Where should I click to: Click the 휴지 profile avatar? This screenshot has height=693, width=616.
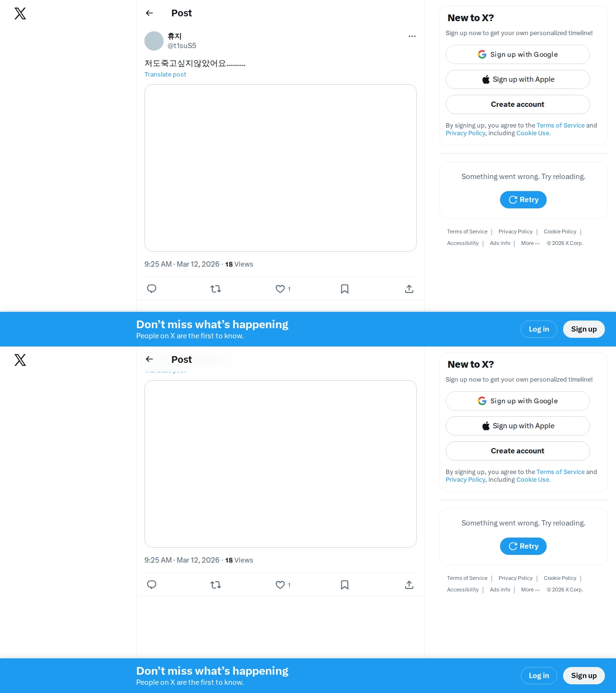154,41
